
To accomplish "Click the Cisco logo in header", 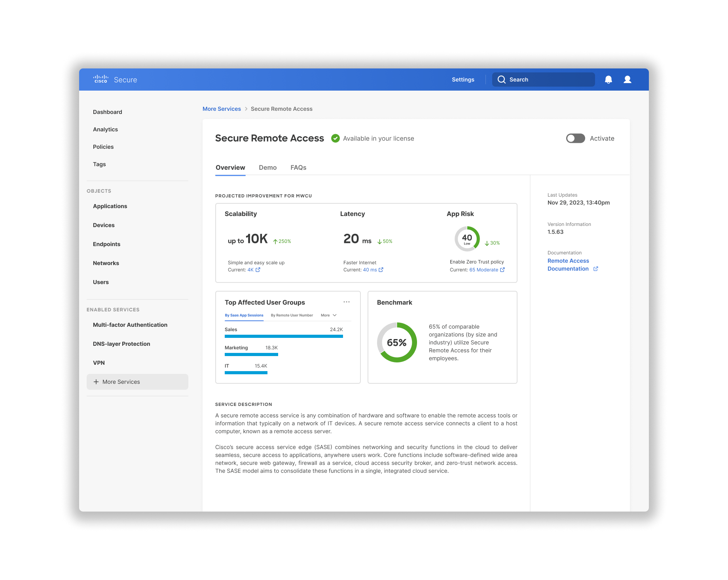I will (x=100, y=79).
